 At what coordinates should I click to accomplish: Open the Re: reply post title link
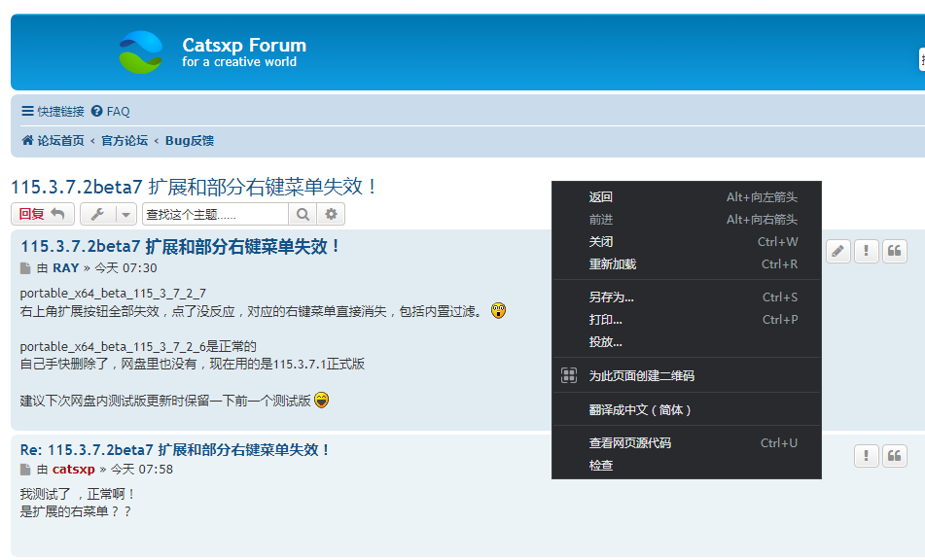[x=174, y=450]
